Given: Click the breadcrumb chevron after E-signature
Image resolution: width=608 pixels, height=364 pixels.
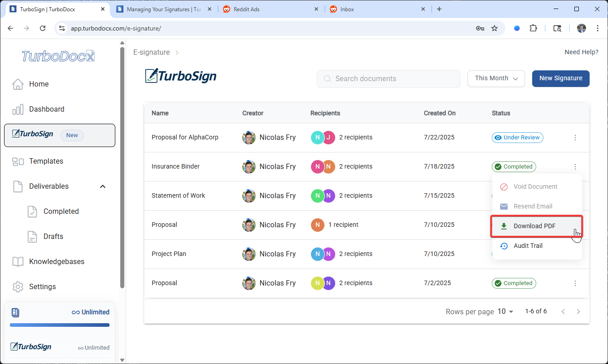Looking at the screenshot, I should 177,53.
